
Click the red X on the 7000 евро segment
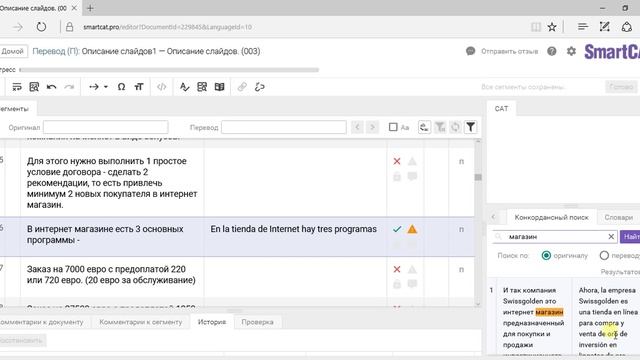click(397, 269)
